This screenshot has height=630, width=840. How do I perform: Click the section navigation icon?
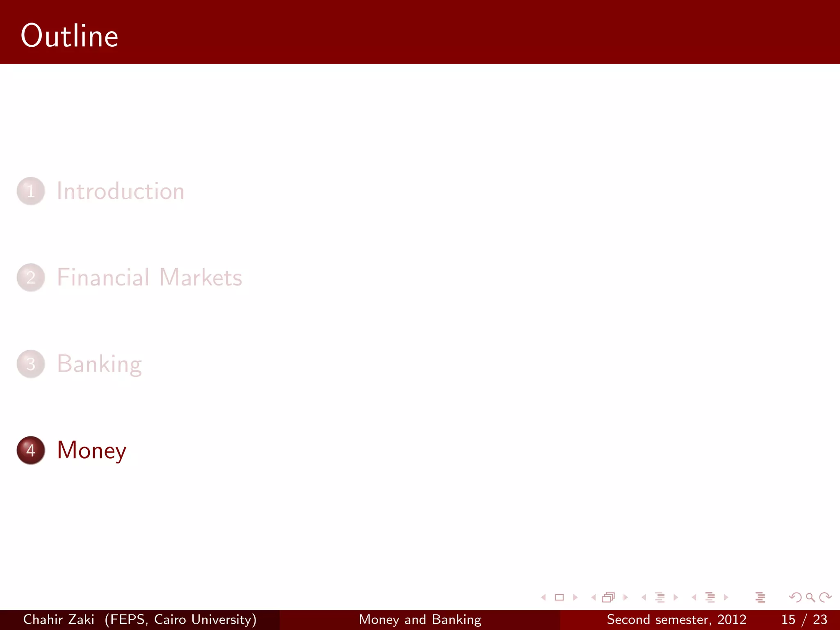(x=710, y=598)
